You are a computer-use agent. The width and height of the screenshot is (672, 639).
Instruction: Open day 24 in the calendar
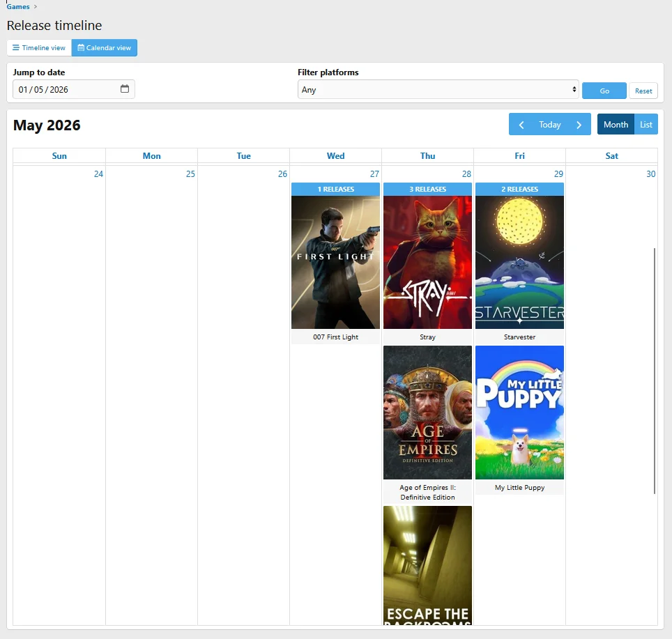click(98, 174)
